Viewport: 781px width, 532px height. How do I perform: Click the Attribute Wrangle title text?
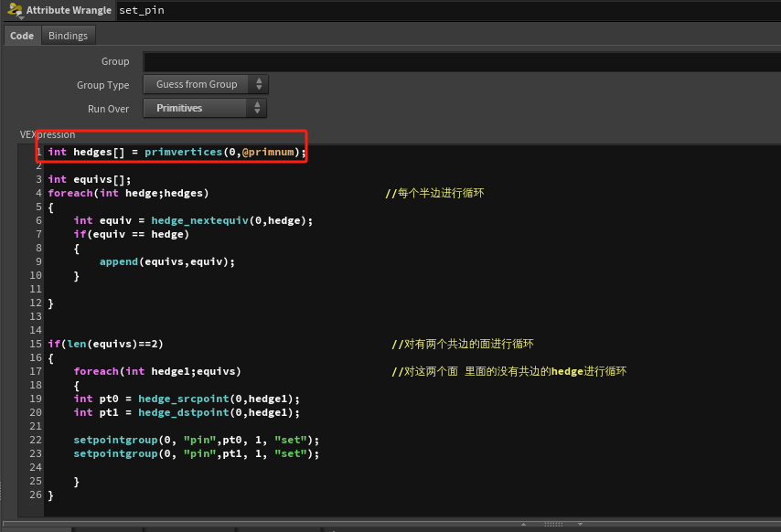pos(69,11)
